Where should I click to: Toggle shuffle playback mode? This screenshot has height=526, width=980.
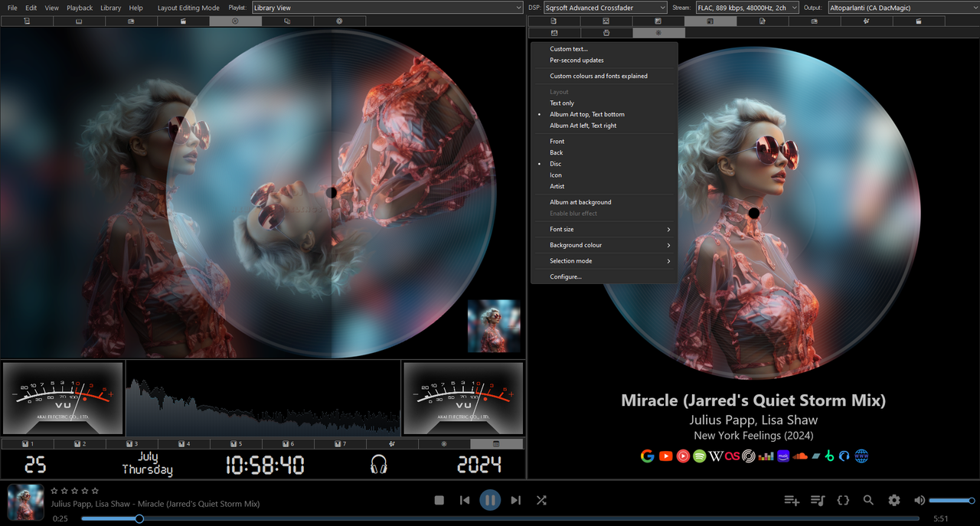[541, 500]
